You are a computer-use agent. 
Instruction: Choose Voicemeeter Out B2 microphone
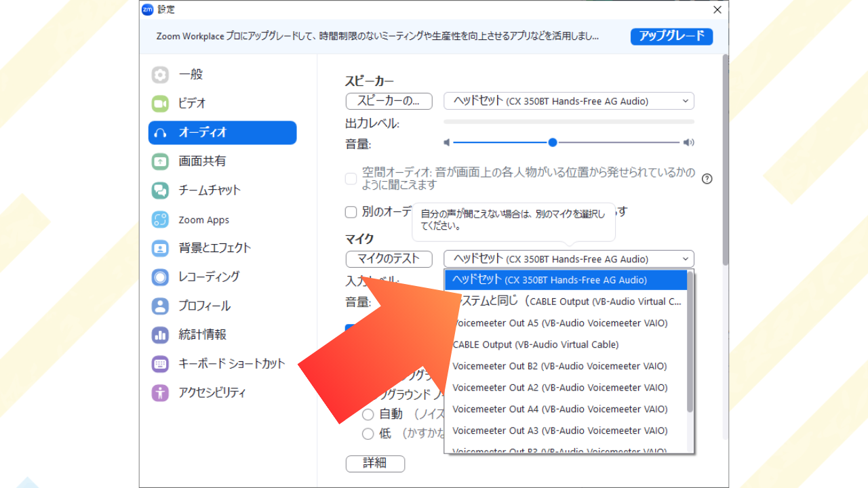(x=566, y=366)
